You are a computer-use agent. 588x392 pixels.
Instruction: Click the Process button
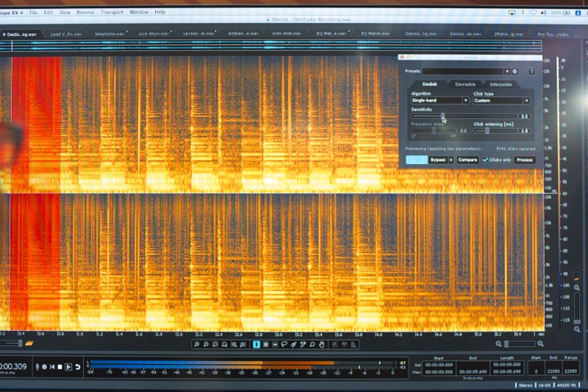(525, 160)
